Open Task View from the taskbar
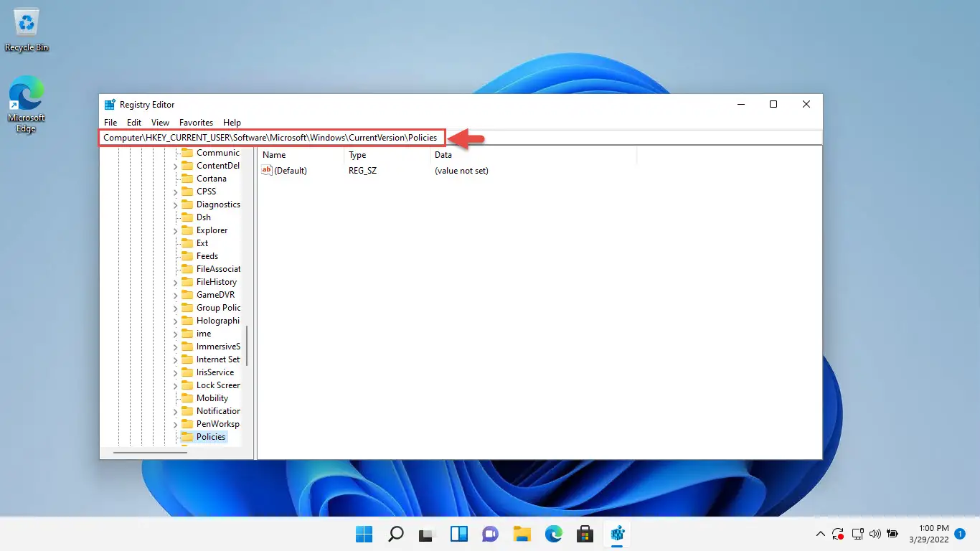This screenshot has height=551, width=980. point(428,534)
